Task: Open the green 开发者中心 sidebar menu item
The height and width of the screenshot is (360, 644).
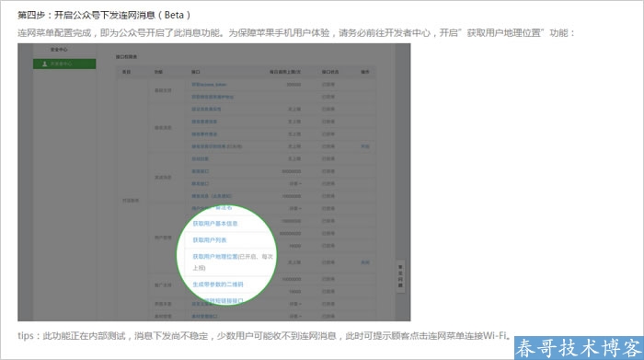Action: (64, 64)
